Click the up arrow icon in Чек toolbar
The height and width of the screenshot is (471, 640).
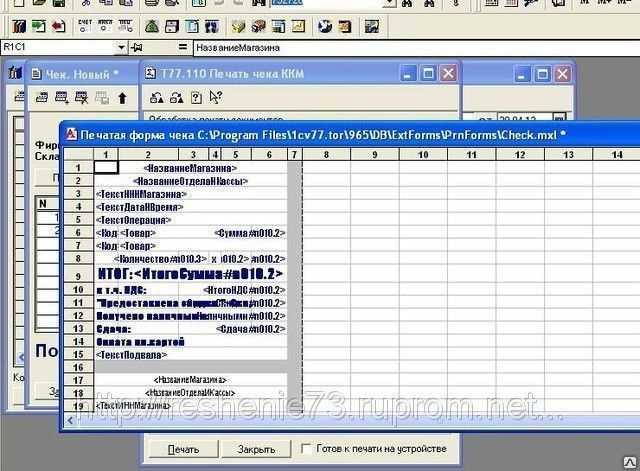122,98
